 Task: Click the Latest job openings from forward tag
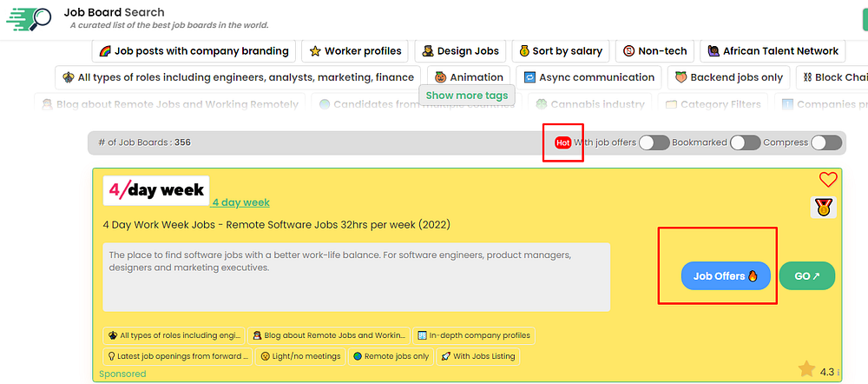pos(178,356)
